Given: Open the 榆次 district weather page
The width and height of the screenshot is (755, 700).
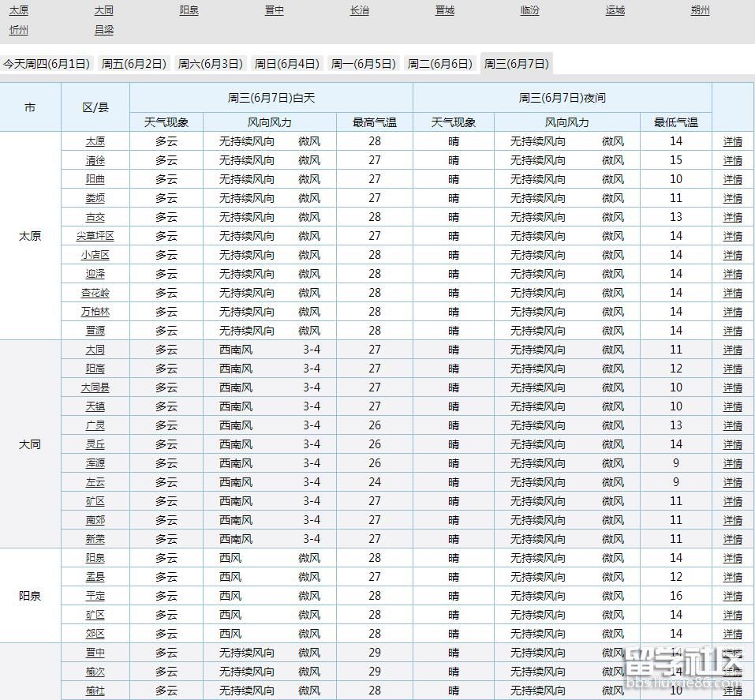Looking at the screenshot, I should [x=95, y=672].
